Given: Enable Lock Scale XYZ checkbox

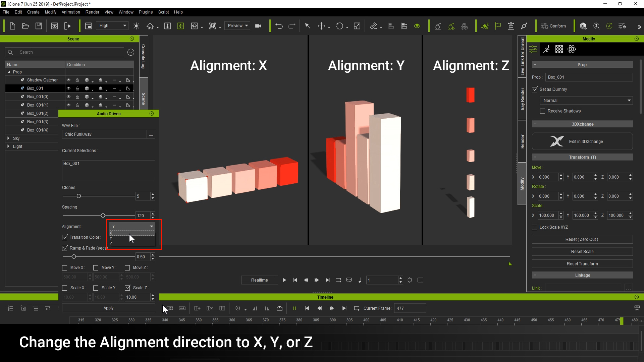Looking at the screenshot, I should coord(535,227).
